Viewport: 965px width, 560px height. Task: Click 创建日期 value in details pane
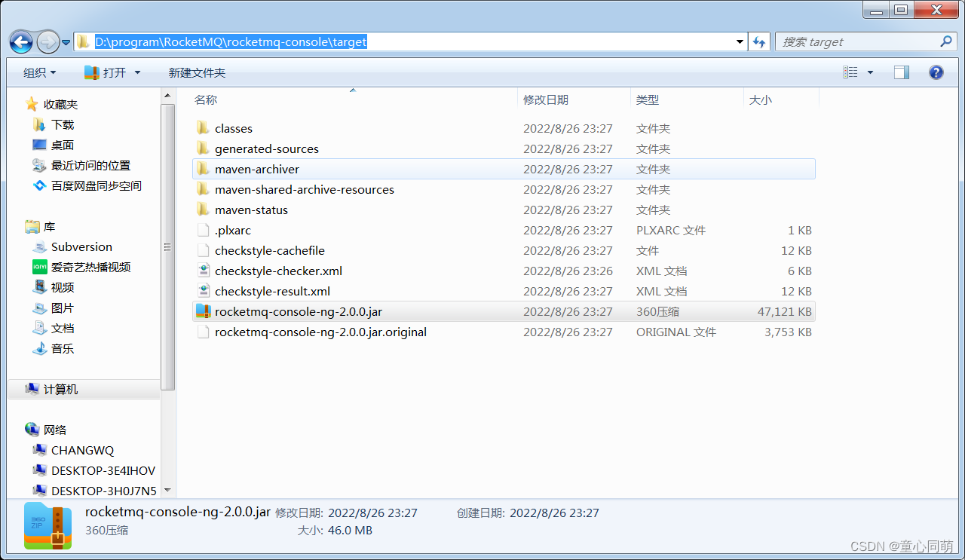554,513
